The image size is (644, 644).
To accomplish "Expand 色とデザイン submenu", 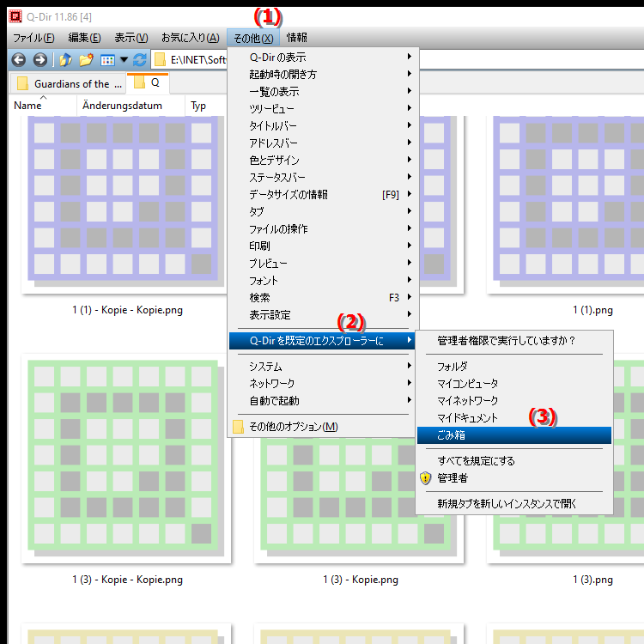I will point(324,161).
